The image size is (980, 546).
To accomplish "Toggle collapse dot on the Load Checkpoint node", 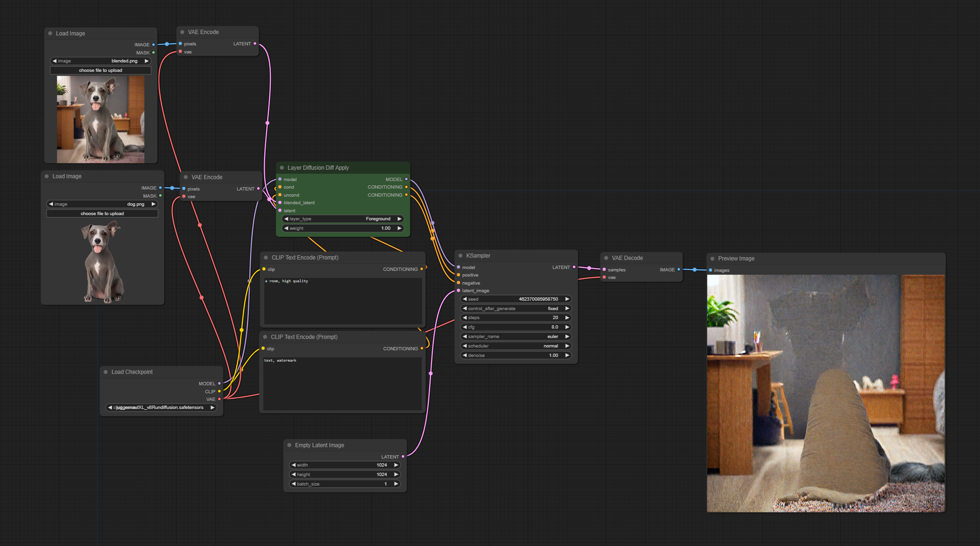I will click(x=106, y=372).
